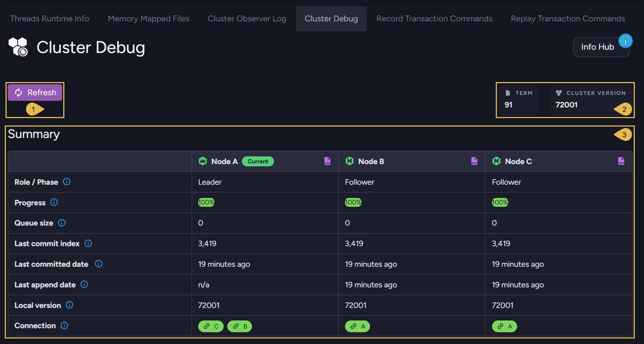Click the Term document icon
This screenshot has height=344, width=644.
click(508, 93)
